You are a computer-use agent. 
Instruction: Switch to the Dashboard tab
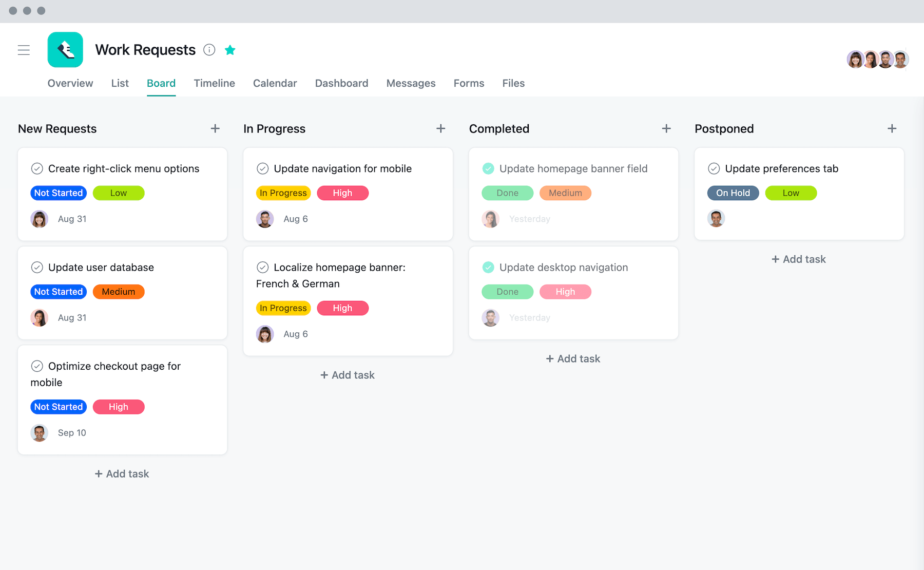click(x=341, y=83)
